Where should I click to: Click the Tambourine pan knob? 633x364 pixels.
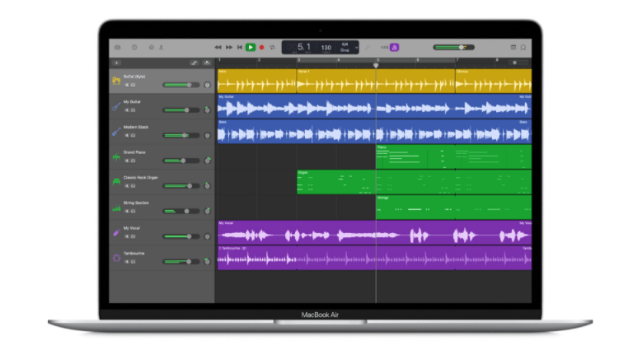[x=208, y=262]
